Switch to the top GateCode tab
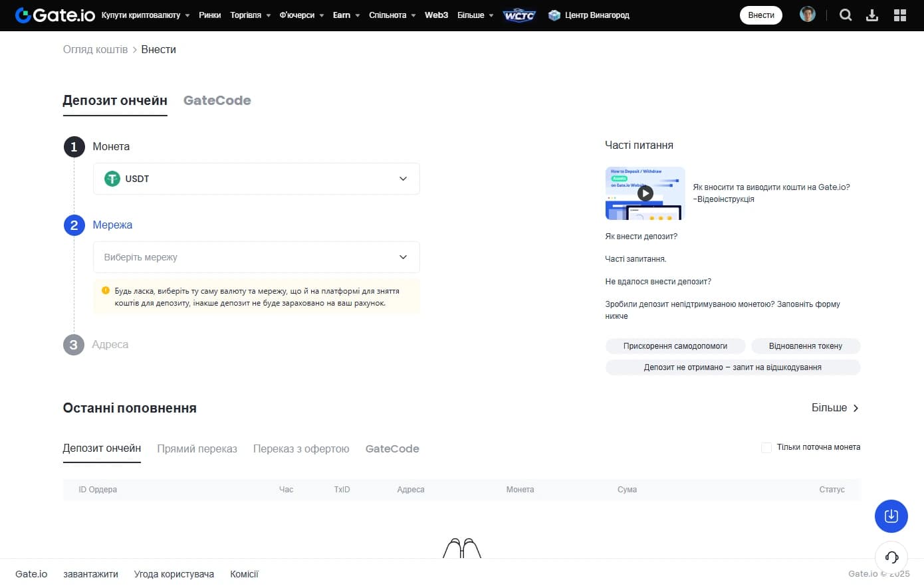Image resolution: width=924 pixels, height=586 pixels. coord(217,100)
